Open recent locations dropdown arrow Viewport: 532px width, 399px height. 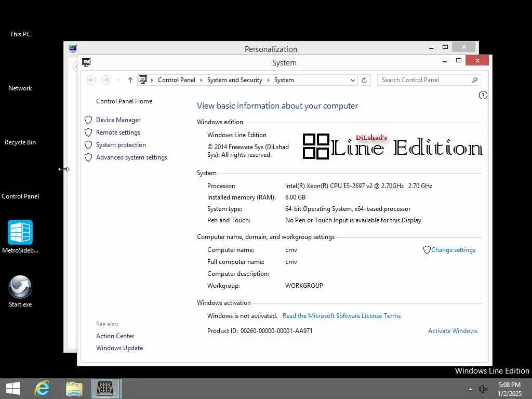(118, 80)
